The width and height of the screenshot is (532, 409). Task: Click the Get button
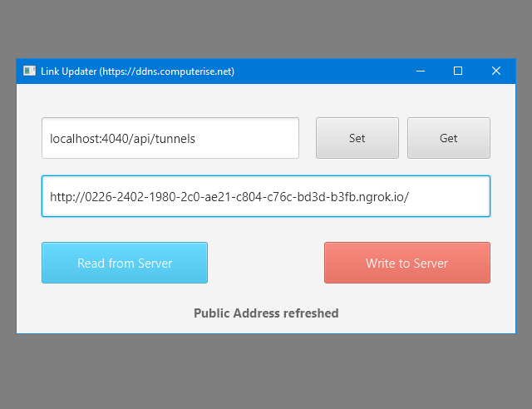point(449,138)
